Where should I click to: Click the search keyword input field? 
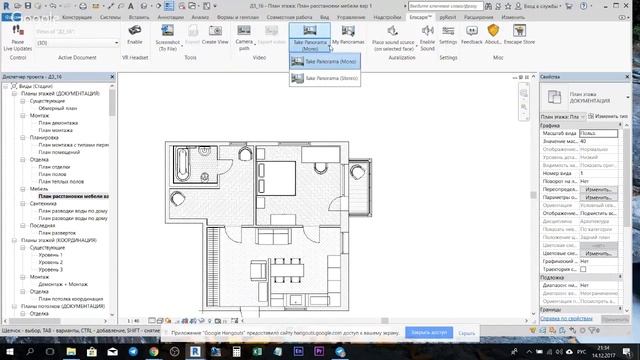pyautogui.click(x=445, y=6)
